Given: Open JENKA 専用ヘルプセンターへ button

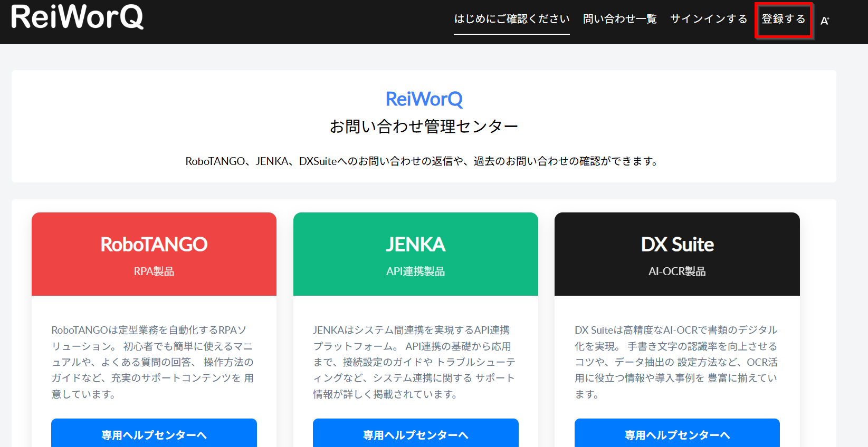Looking at the screenshot, I should point(416,434).
